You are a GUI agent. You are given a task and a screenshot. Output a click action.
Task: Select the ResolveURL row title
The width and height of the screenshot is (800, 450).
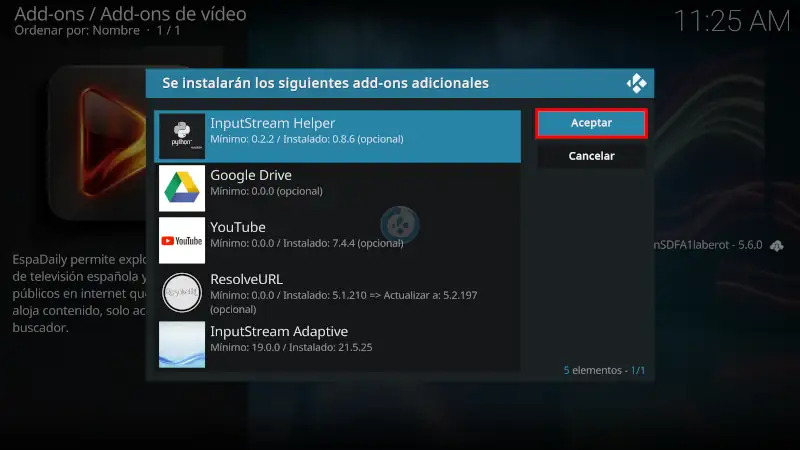(x=246, y=279)
